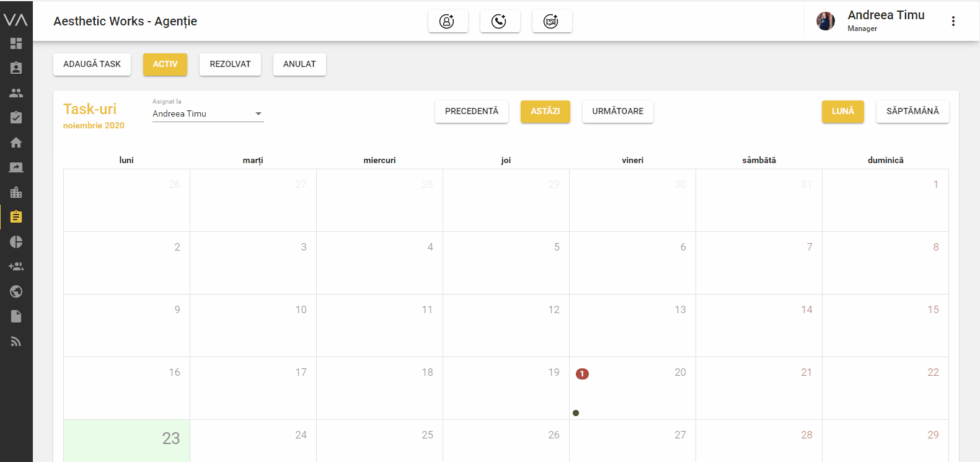Select the Activ tasks filter
The width and height of the screenshot is (980, 462).
(165, 64)
